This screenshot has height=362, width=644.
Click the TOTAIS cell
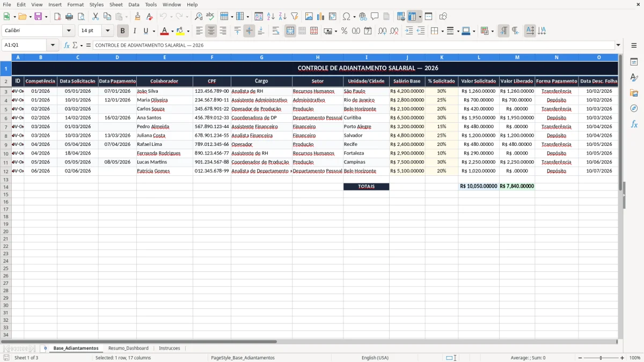[366, 186]
